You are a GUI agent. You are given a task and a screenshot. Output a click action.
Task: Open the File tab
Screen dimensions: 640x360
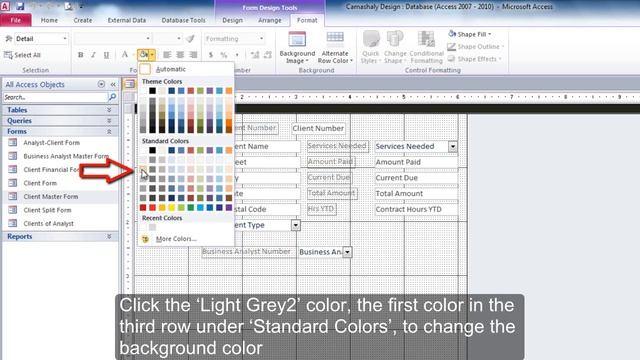click(16, 20)
